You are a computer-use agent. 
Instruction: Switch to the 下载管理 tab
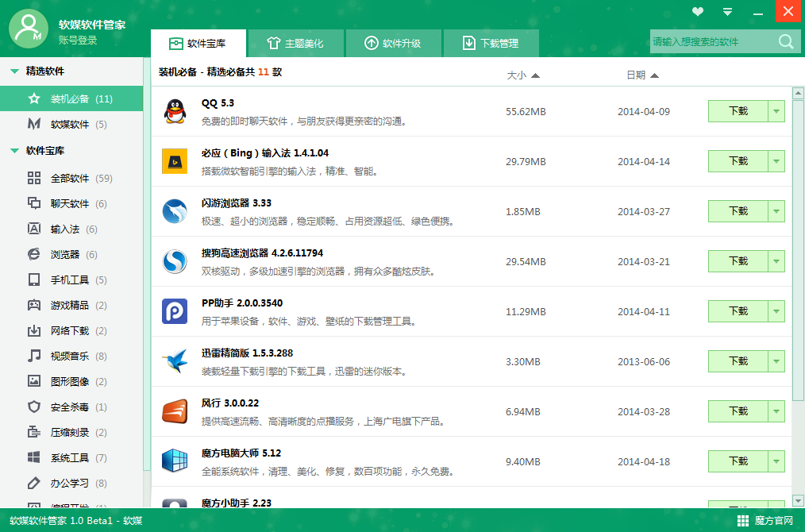click(x=491, y=44)
